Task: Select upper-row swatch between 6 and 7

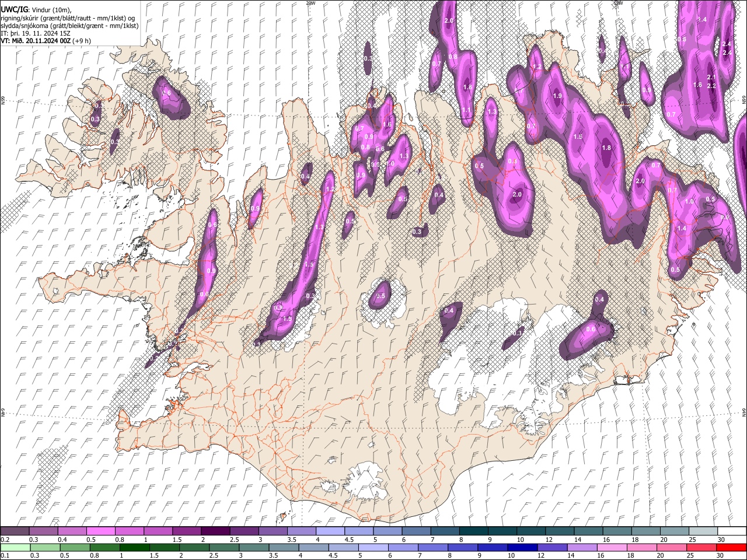Action: pyautogui.click(x=416, y=531)
